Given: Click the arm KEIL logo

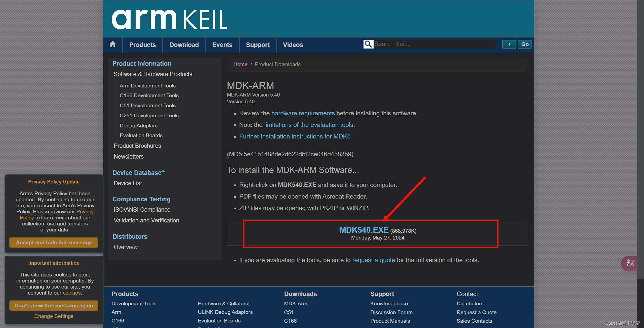Looking at the screenshot, I should (x=169, y=20).
